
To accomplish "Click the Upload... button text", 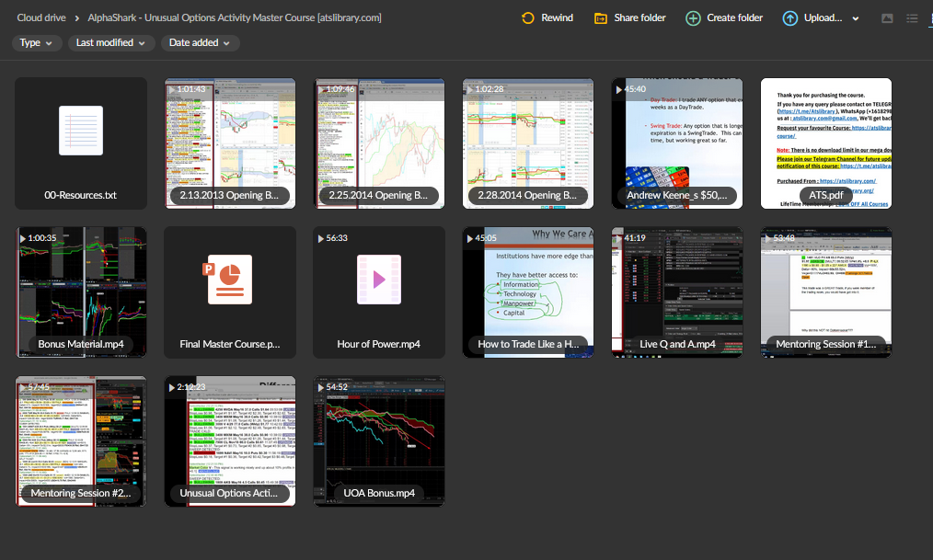I will (823, 17).
